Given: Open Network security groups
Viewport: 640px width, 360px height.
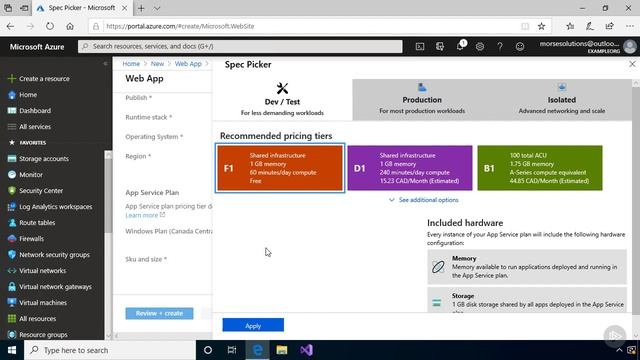Looking at the screenshot, I should click(54, 255).
